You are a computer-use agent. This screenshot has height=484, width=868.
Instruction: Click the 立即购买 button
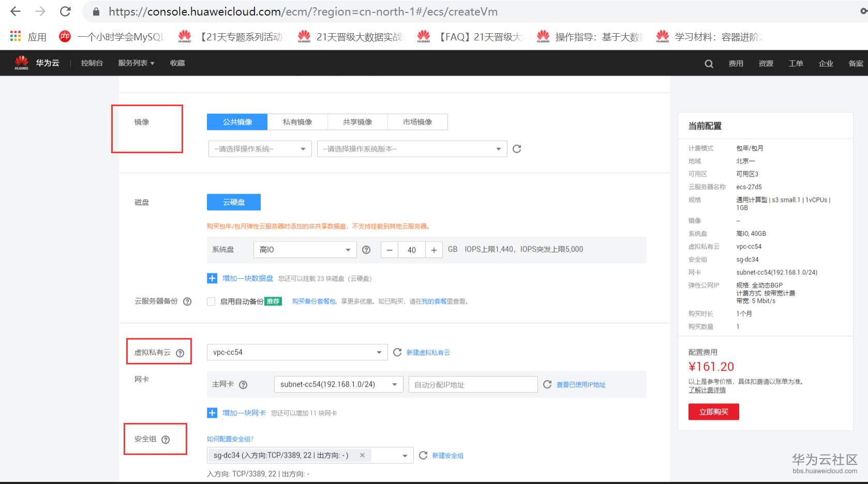click(713, 412)
